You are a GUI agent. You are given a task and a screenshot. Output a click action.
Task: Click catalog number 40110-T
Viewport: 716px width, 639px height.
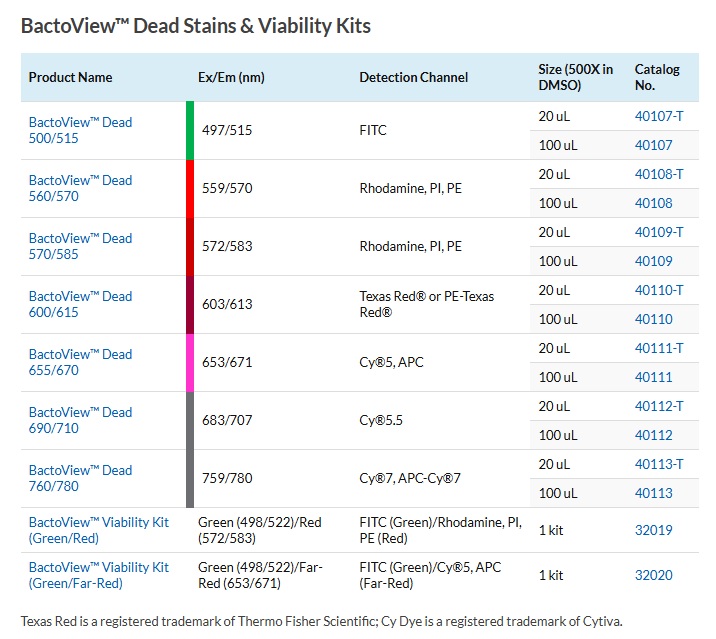659,290
